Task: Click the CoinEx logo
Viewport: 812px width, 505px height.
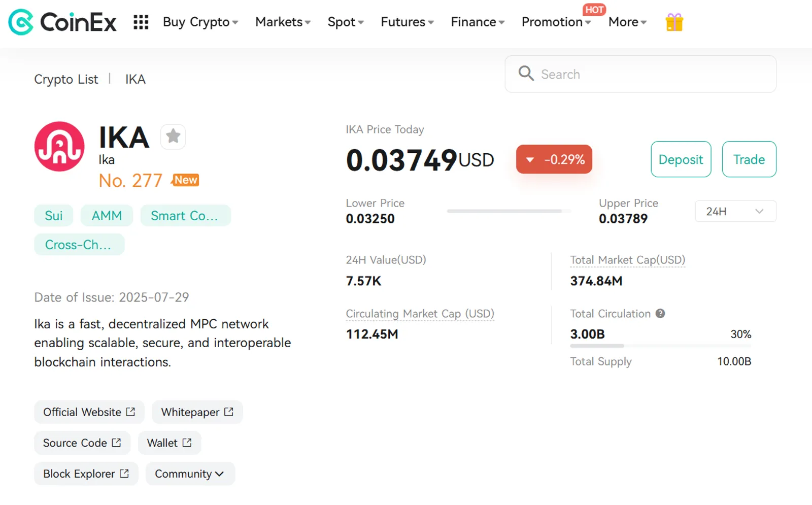Action: pyautogui.click(x=62, y=22)
